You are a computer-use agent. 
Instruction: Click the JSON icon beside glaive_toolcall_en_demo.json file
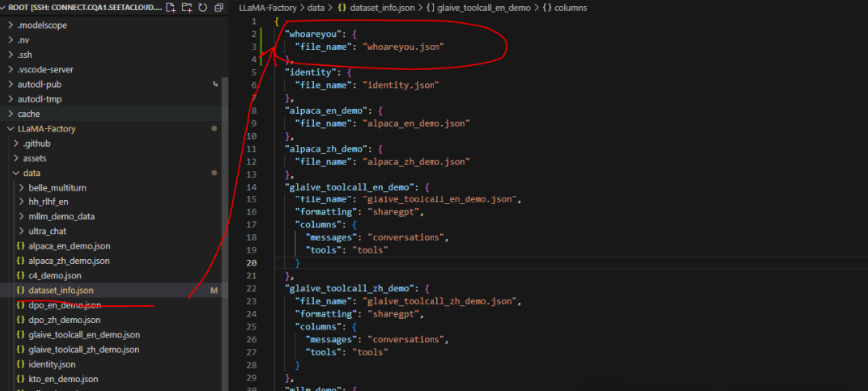(x=21, y=335)
